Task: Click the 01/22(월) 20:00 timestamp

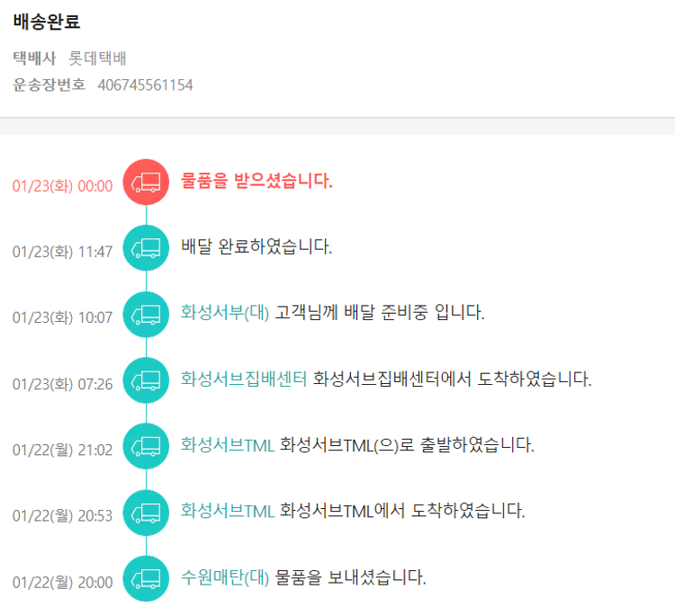Action: tap(62, 583)
